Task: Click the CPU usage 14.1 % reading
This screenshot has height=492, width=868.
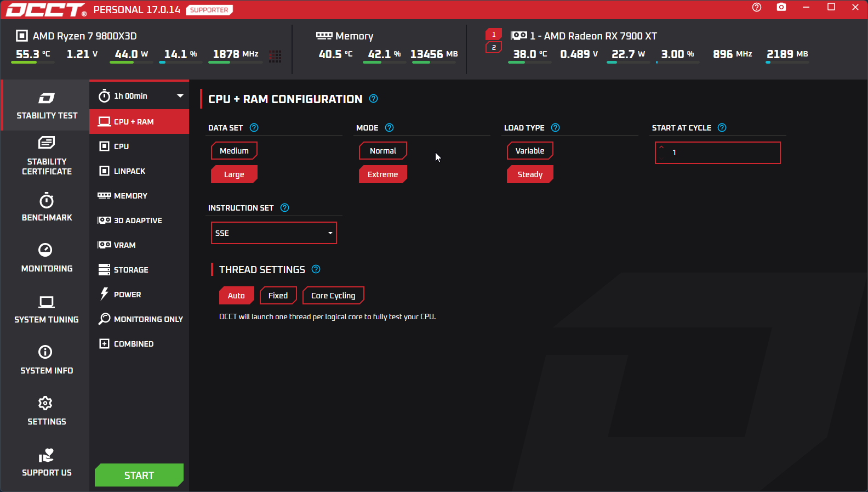Action: click(180, 54)
